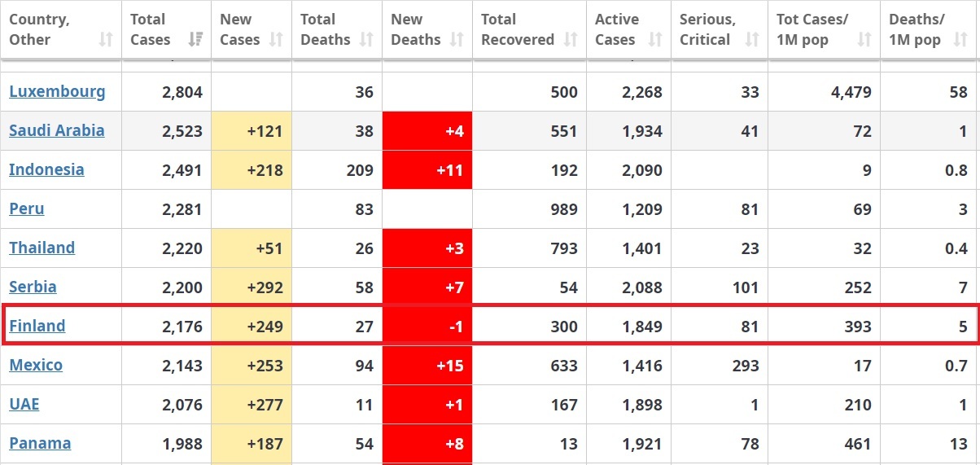
Task: Click sort arrows in Deaths/1M pop header
Action: 964,40
